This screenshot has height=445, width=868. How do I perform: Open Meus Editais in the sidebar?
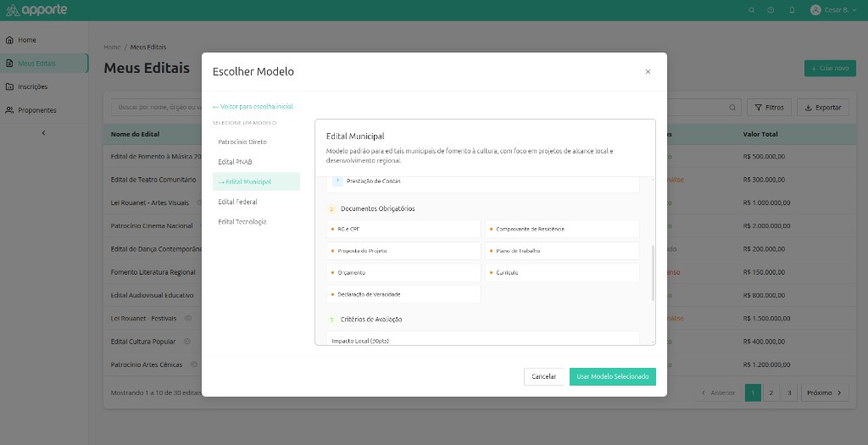coord(44,63)
